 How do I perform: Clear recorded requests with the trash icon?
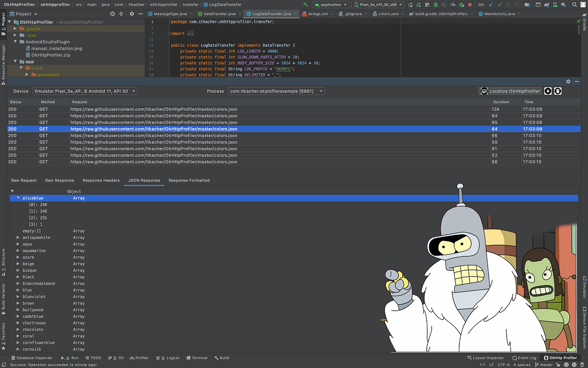tap(558, 91)
